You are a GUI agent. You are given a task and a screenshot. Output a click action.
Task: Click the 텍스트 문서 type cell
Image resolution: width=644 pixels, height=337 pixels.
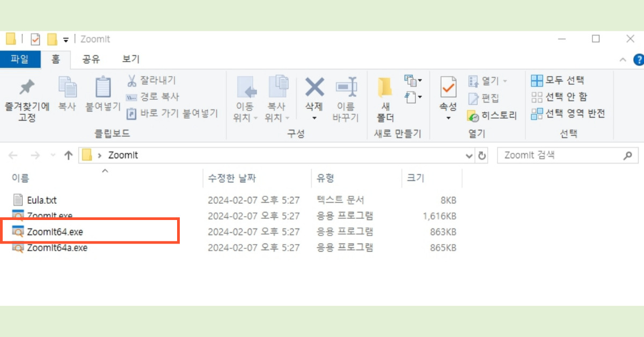[341, 200]
